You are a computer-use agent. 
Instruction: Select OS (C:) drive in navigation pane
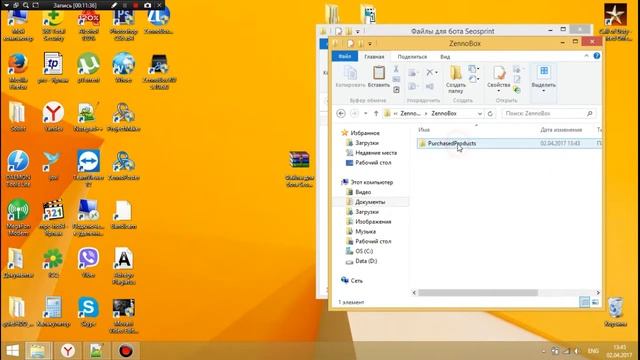(x=364, y=251)
